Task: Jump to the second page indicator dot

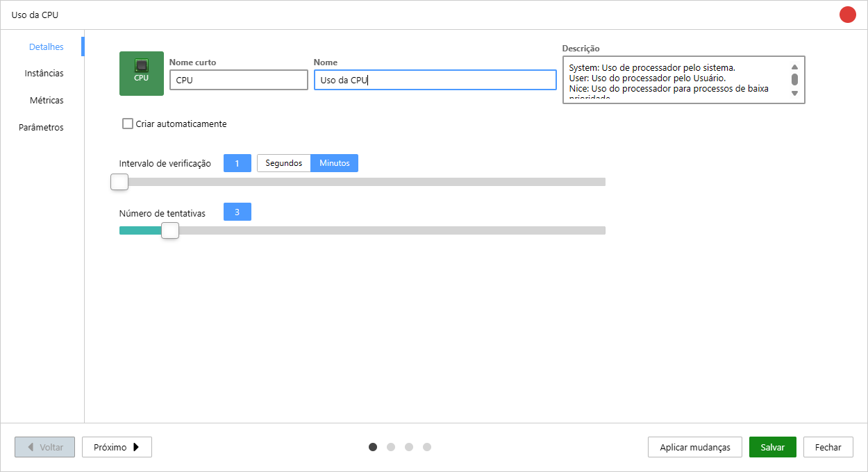Action: point(391,447)
